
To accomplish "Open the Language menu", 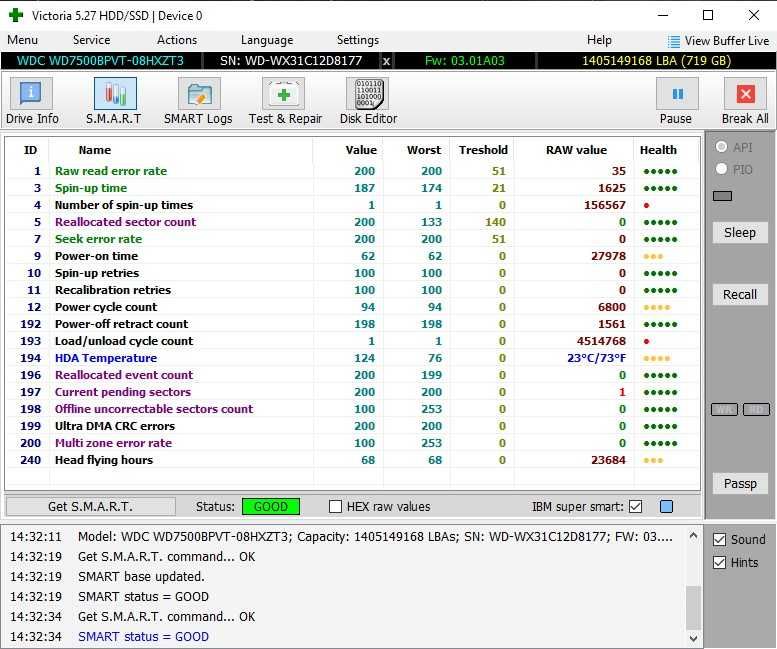I will (267, 40).
